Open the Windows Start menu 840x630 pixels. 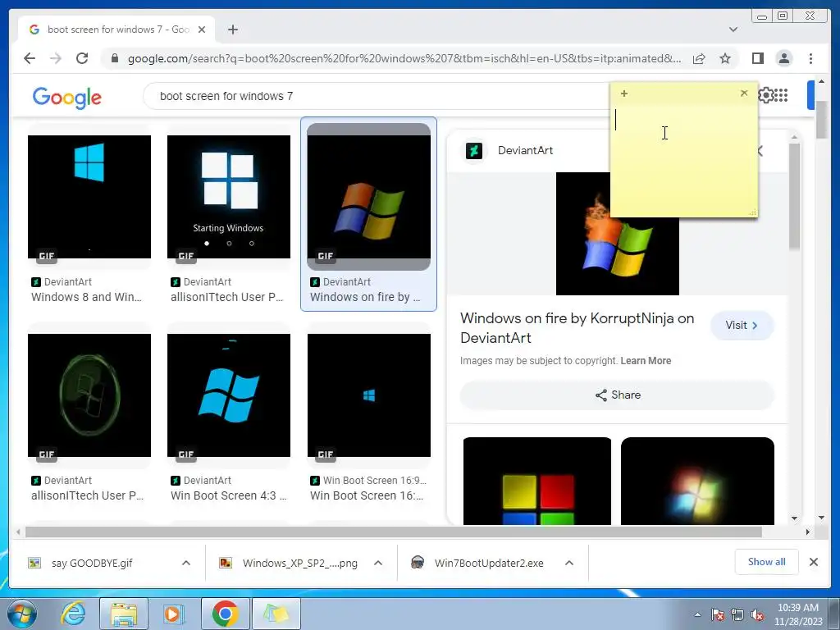[x=21, y=614]
